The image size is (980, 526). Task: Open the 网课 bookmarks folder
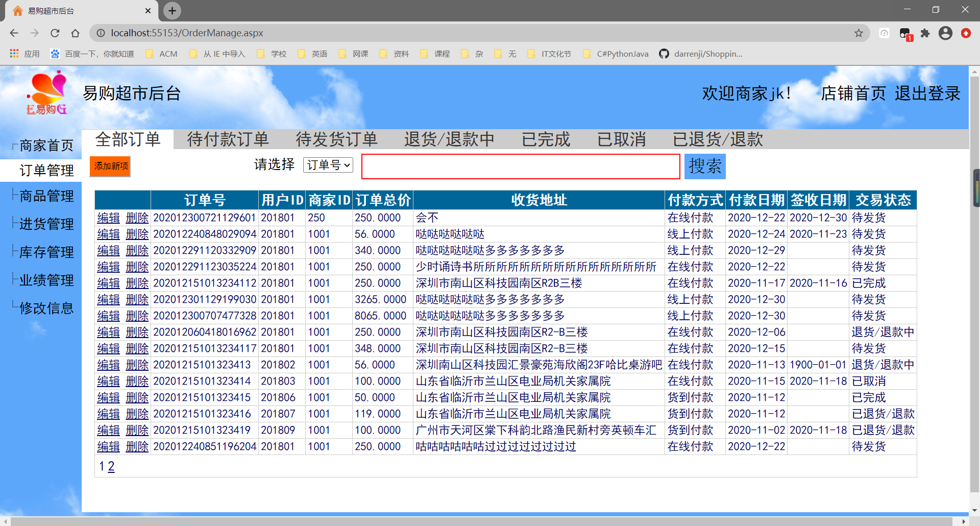point(353,54)
